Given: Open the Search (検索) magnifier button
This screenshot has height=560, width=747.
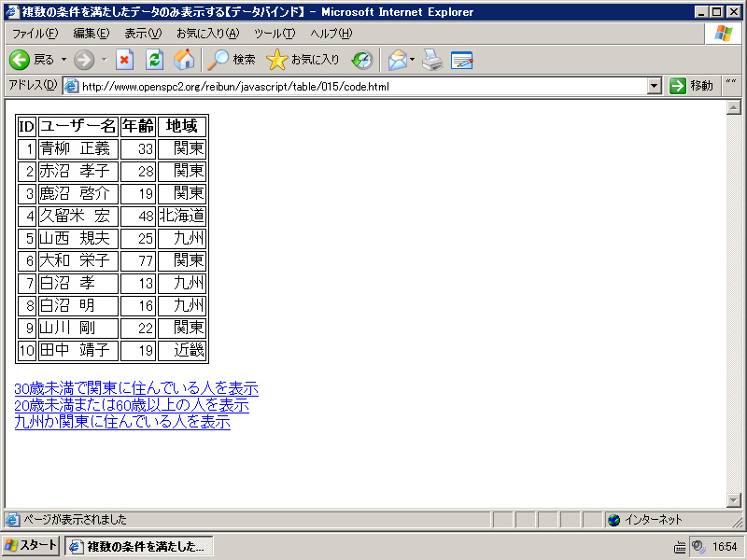Looking at the screenshot, I should click(x=232, y=60).
